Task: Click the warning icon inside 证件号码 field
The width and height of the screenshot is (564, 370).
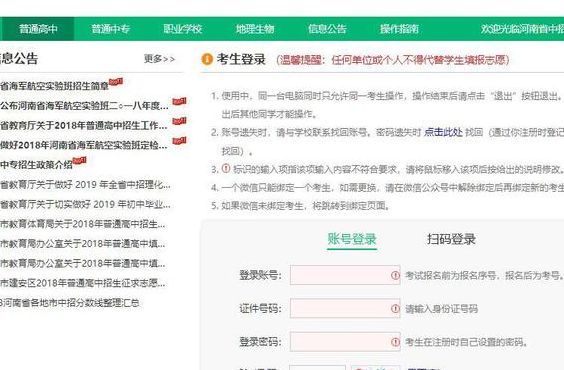Action: tap(395, 309)
